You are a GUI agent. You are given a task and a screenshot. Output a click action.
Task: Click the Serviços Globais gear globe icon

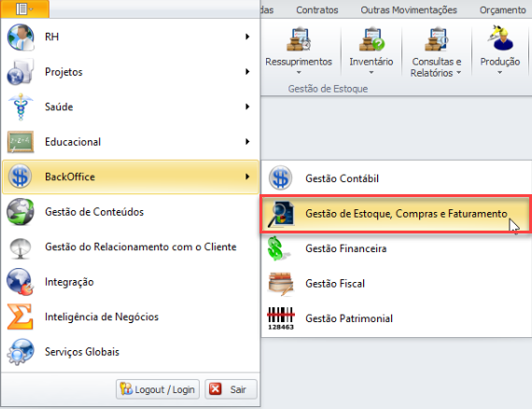(21, 352)
